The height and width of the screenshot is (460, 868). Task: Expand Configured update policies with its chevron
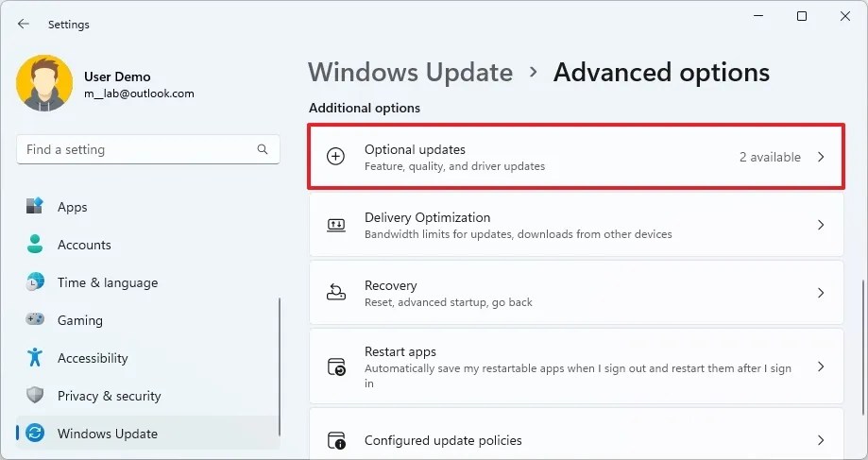tap(821, 440)
